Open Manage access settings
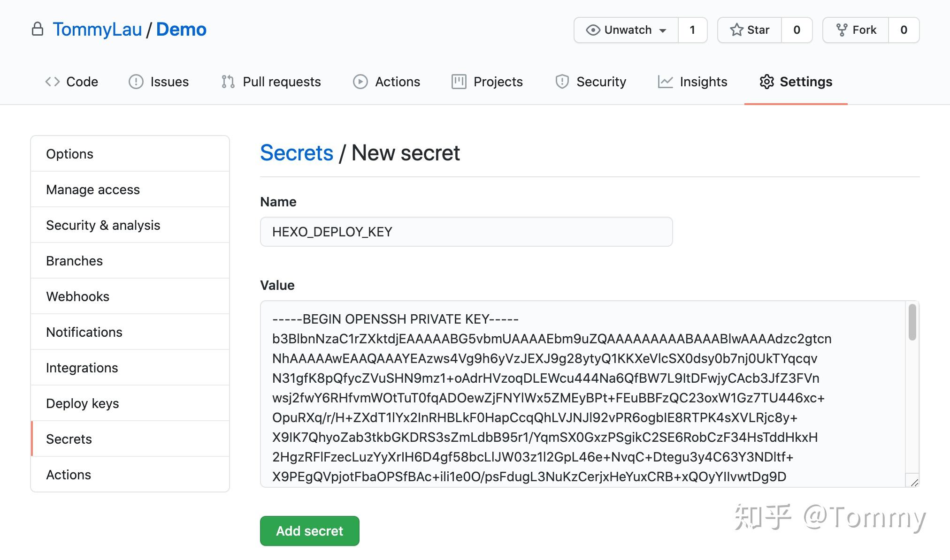Screen dimensions: 950x560 (x=92, y=189)
